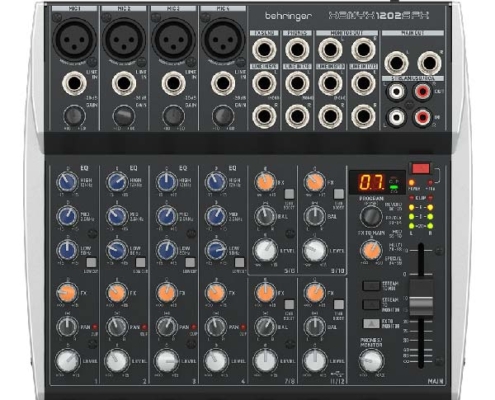Click channel 4 EQ HIGH blue knob

click(x=216, y=182)
